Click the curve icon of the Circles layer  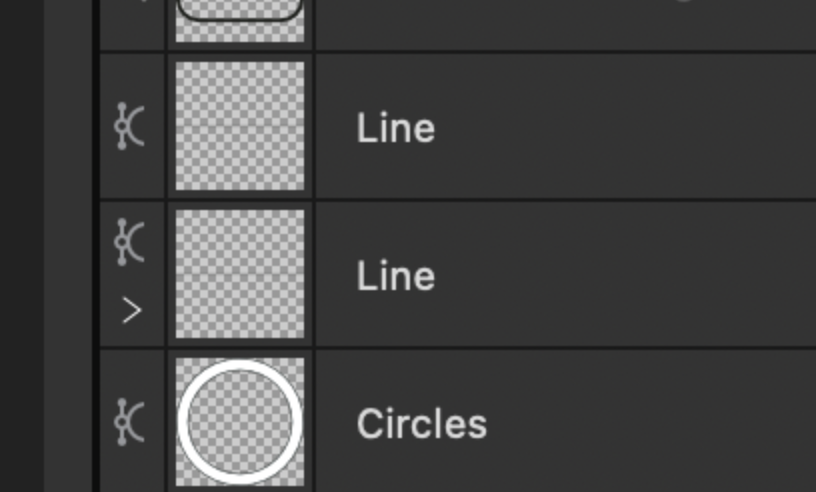129,422
